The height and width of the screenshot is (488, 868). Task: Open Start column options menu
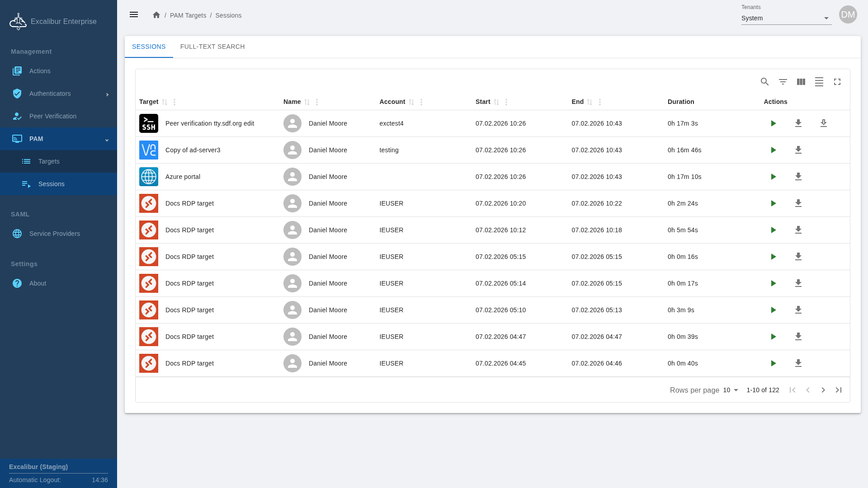[x=506, y=102]
